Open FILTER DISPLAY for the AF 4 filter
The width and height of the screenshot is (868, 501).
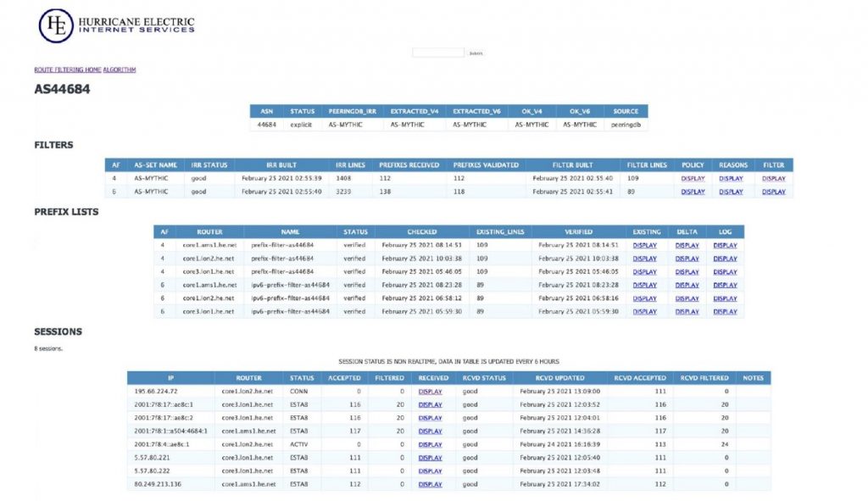coord(773,179)
